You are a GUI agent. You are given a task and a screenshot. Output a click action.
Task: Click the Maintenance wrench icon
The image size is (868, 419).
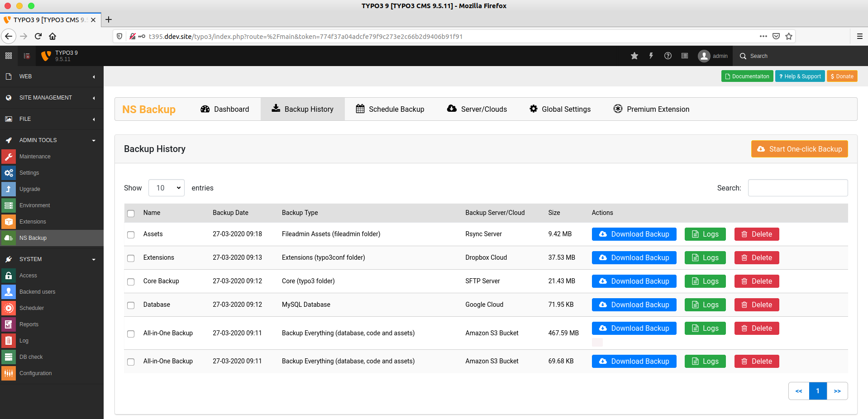9,157
